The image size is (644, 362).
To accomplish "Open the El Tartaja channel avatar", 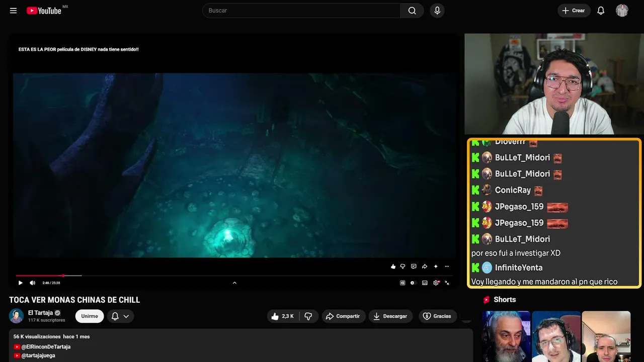I will point(17,316).
